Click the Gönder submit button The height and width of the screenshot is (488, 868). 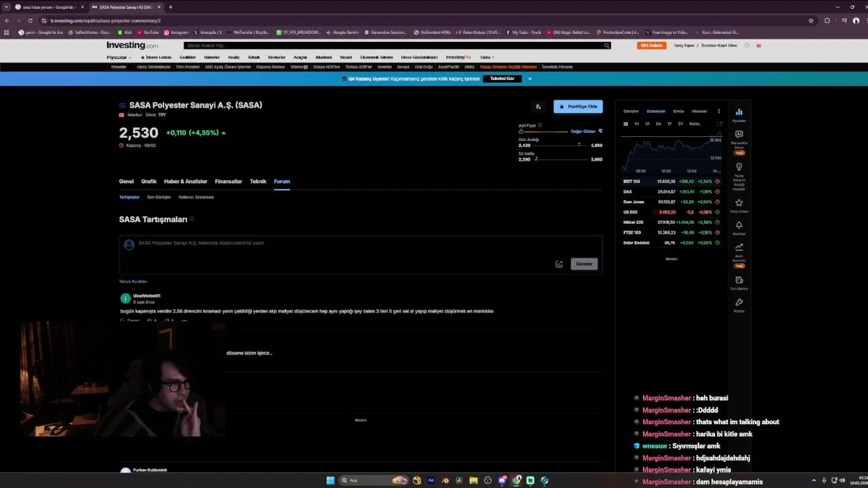coord(584,264)
